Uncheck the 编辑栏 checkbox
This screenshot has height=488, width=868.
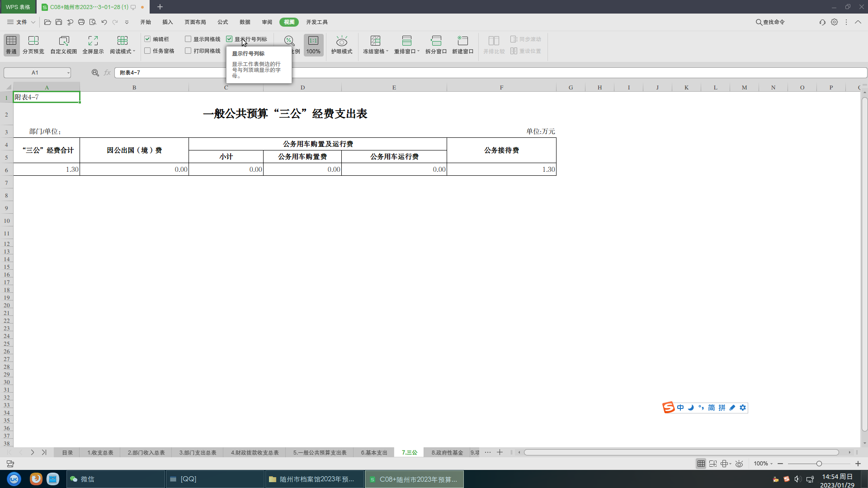147,39
